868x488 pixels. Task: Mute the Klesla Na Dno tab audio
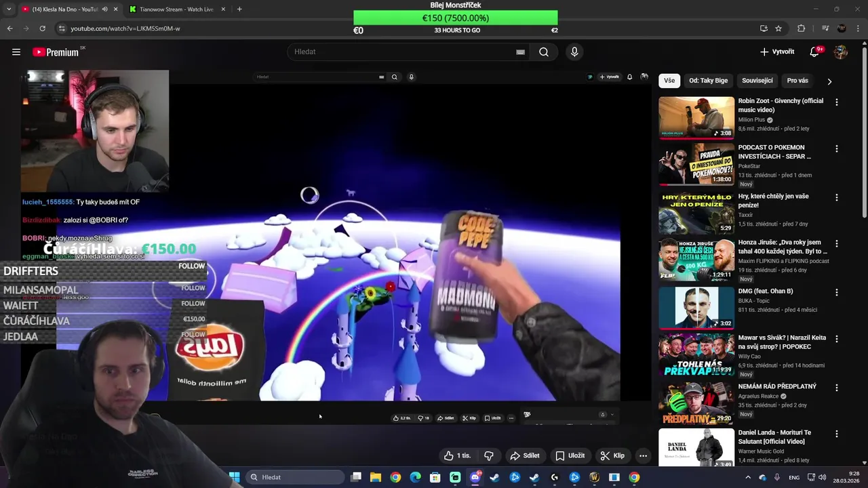click(x=105, y=9)
